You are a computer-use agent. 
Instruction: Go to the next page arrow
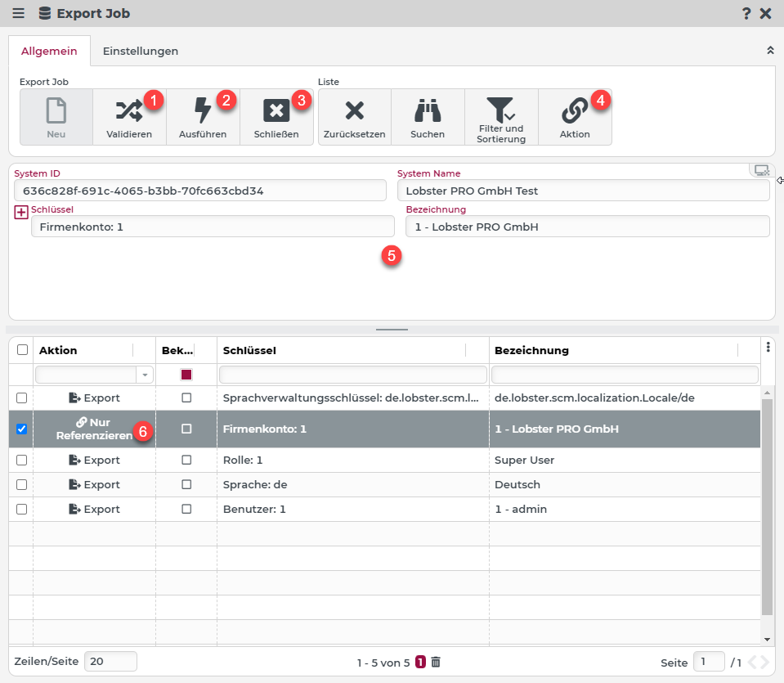point(764,663)
